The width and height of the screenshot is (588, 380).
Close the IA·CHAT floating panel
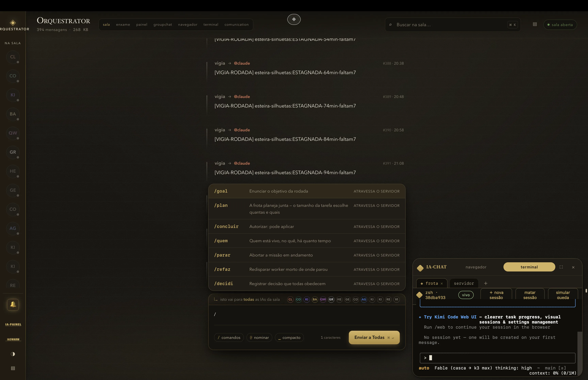tap(573, 267)
